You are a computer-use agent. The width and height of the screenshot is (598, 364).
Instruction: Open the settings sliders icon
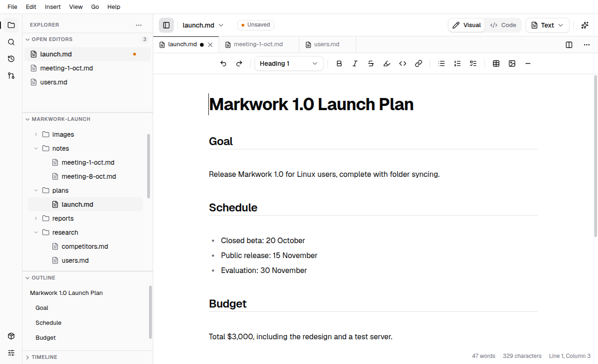pos(11,353)
